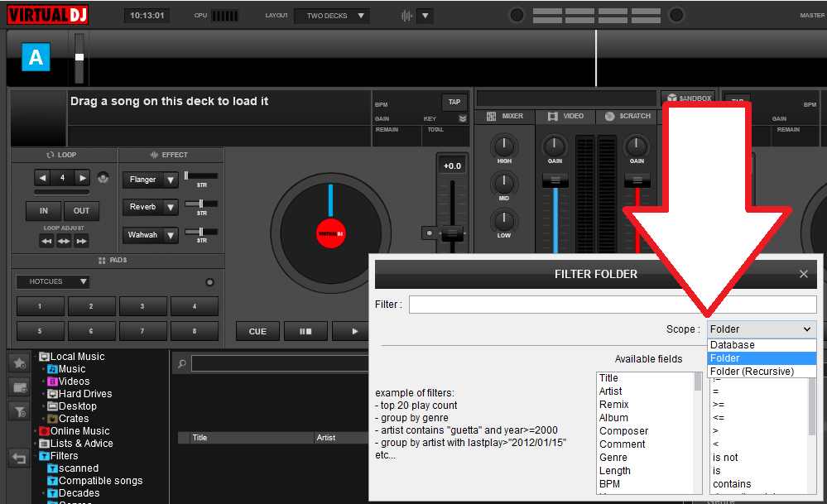
Task: Click the add filter folder icon
Action: [20, 412]
